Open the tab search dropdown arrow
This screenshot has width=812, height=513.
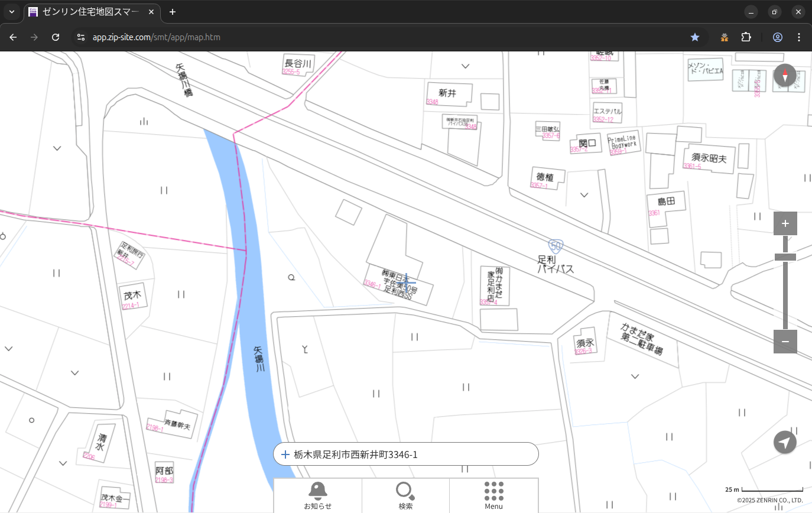(12, 12)
